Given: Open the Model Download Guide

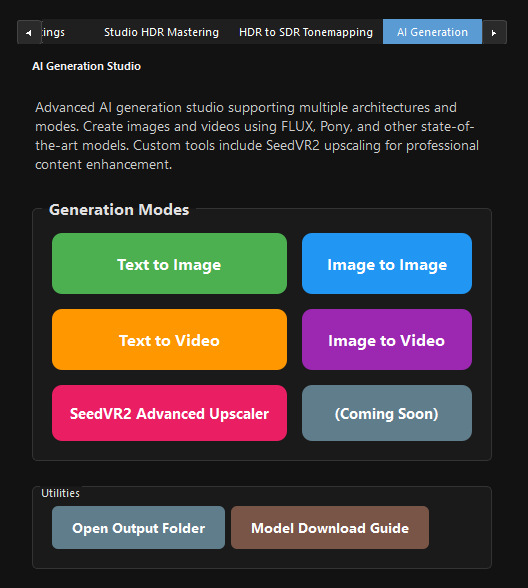Looking at the screenshot, I should point(330,528).
